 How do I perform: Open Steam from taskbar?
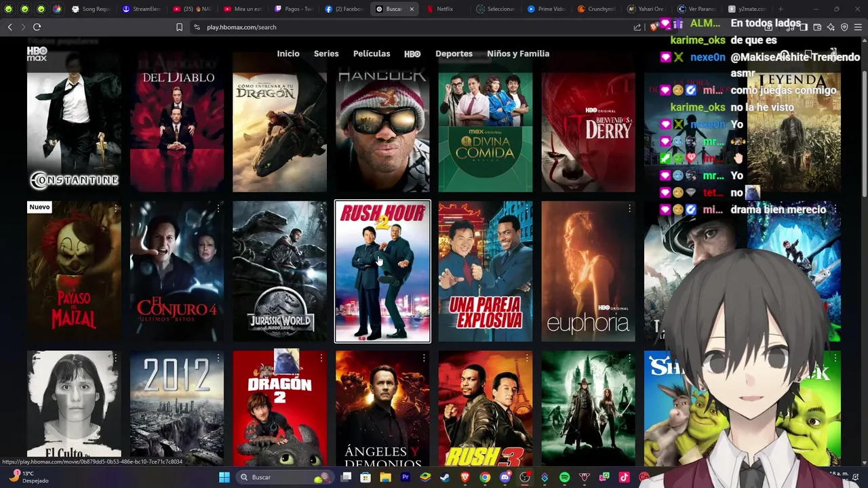[x=445, y=477]
